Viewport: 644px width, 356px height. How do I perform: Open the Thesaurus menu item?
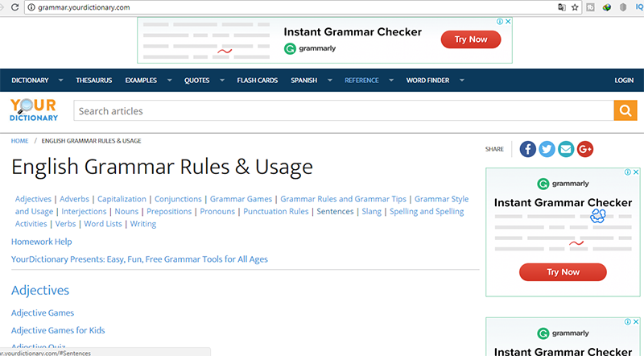tap(94, 81)
